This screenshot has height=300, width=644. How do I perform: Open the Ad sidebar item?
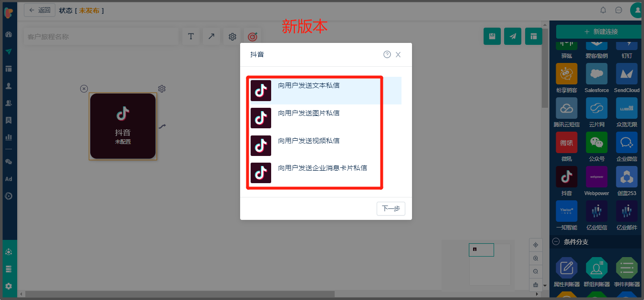(9, 179)
